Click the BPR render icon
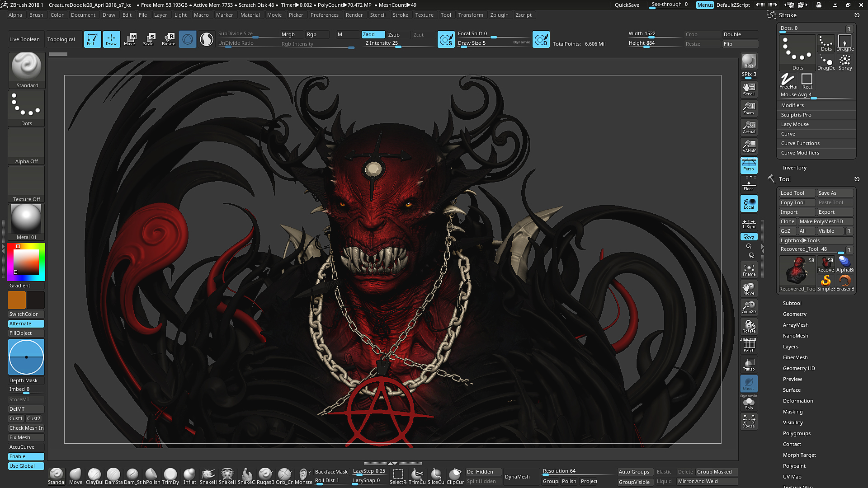Viewport: 868px width, 488px height. pyautogui.click(x=749, y=61)
